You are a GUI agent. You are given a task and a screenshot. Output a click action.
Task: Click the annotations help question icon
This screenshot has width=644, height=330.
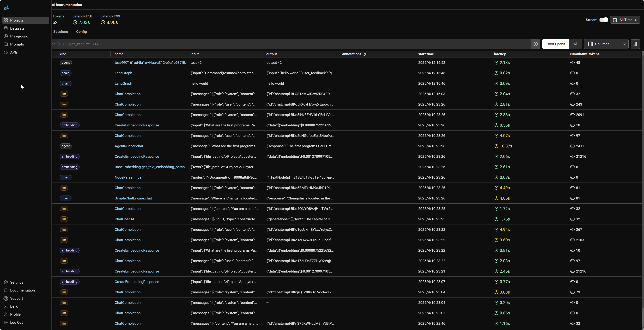(364, 54)
